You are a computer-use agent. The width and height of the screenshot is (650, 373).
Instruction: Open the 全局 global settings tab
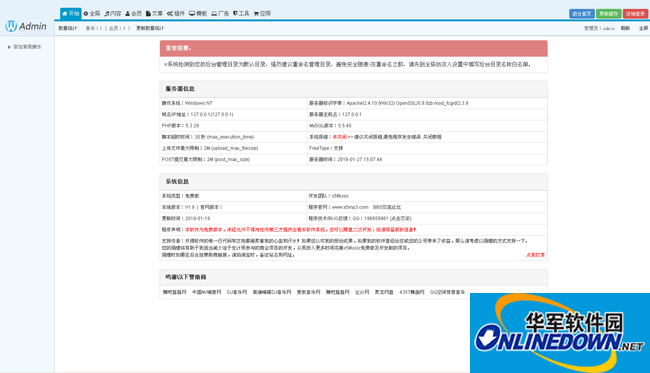pyautogui.click(x=92, y=14)
